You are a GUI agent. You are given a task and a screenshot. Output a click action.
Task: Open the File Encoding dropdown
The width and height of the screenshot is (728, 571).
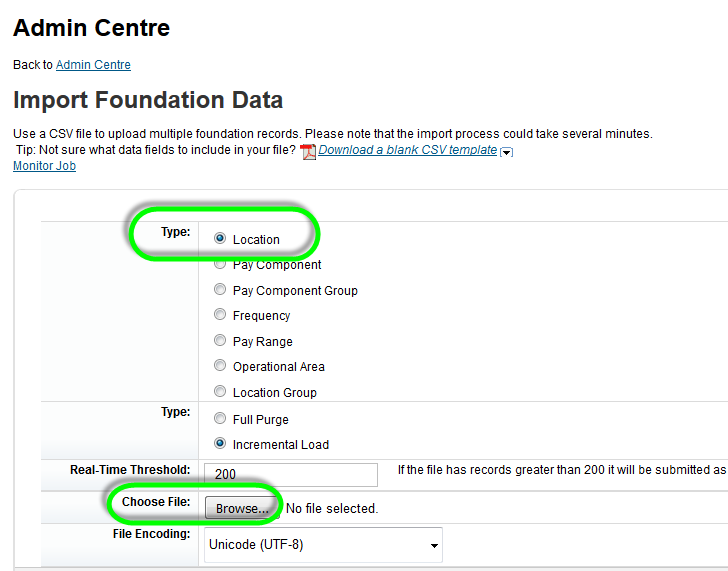pos(323,545)
